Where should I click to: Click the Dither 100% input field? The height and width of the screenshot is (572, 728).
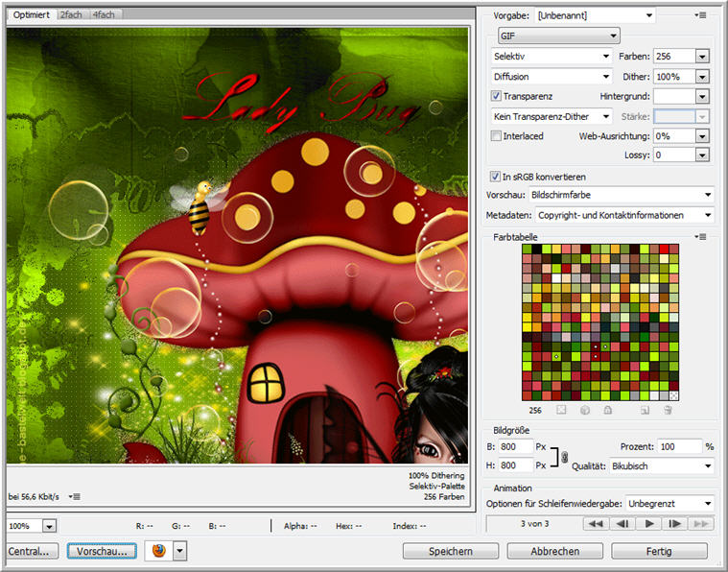click(674, 77)
